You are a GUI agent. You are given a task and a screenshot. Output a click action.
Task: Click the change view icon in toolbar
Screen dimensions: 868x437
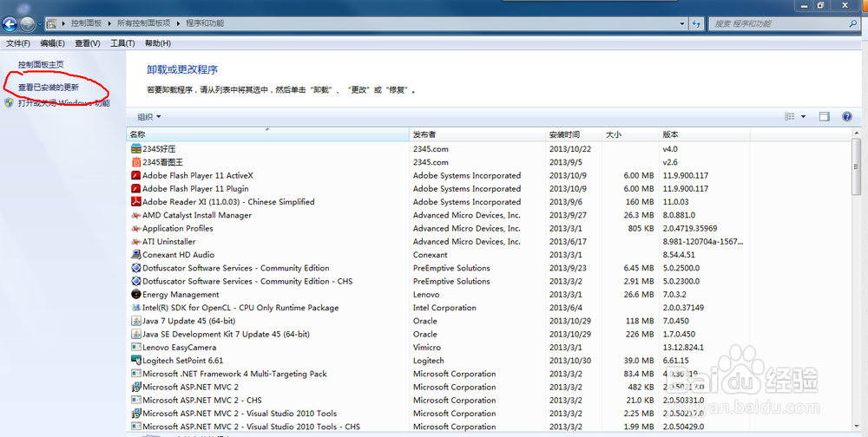pyautogui.click(x=789, y=117)
